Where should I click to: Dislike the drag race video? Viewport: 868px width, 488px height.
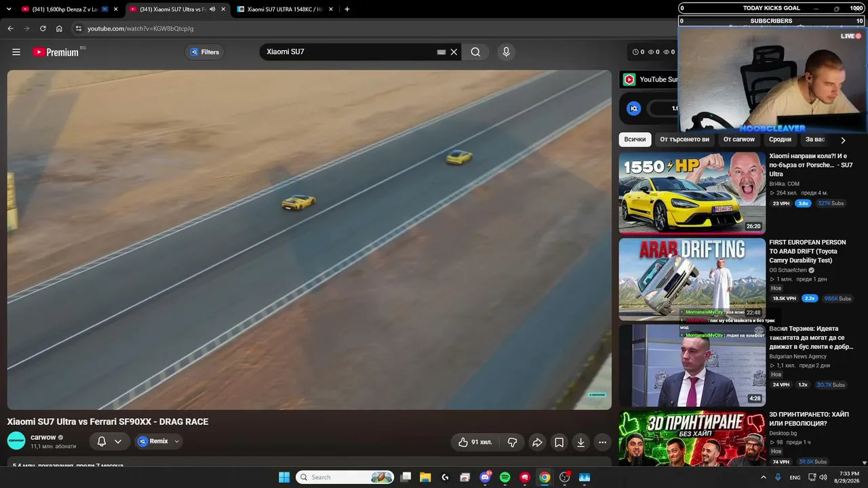[513, 442]
